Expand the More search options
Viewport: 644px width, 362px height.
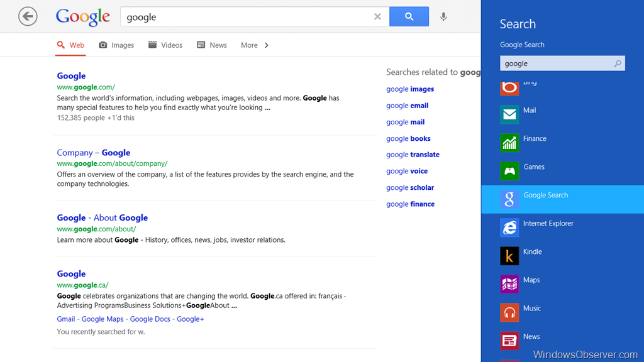click(255, 45)
